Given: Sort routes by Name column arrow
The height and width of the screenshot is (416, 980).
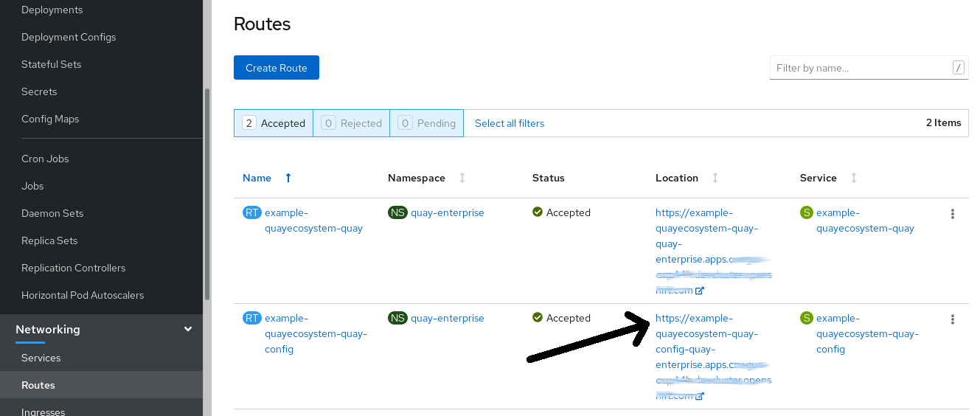Looking at the screenshot, I should point(288,178).
